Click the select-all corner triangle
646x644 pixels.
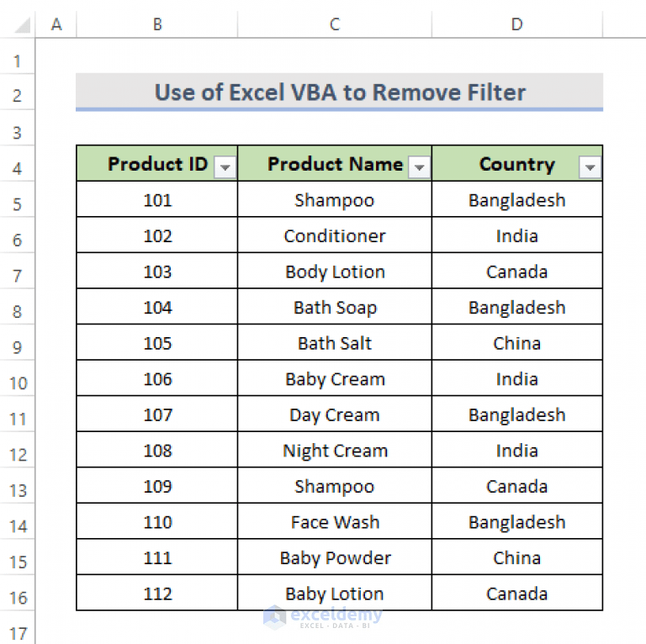[23, 25]
